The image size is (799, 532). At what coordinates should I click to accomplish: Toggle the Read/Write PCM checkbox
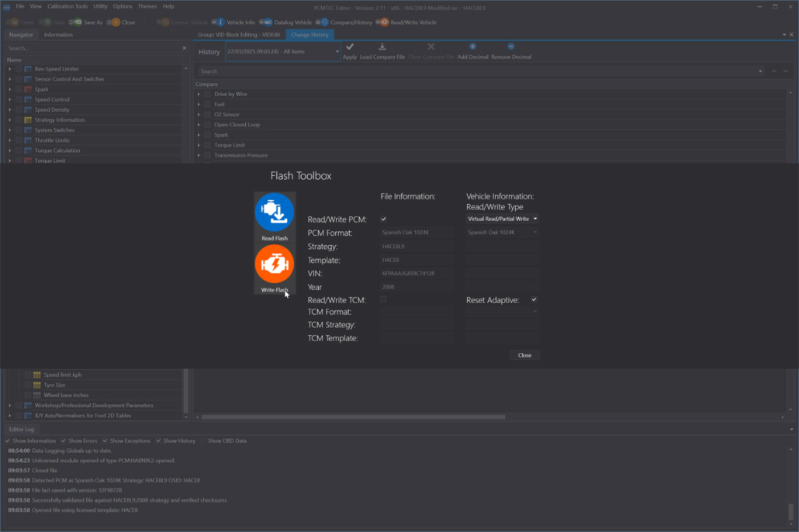384,219
